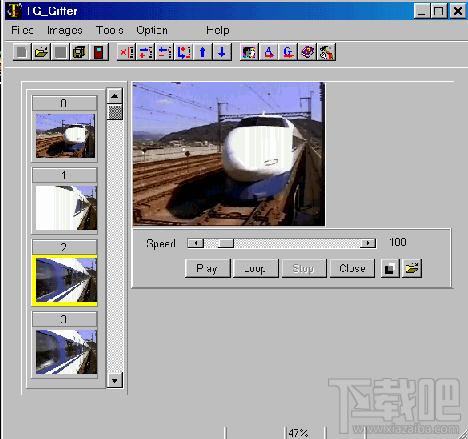468x439 pixels.
Task: Click the insert-frame icon with red plus
Action: 146,52
